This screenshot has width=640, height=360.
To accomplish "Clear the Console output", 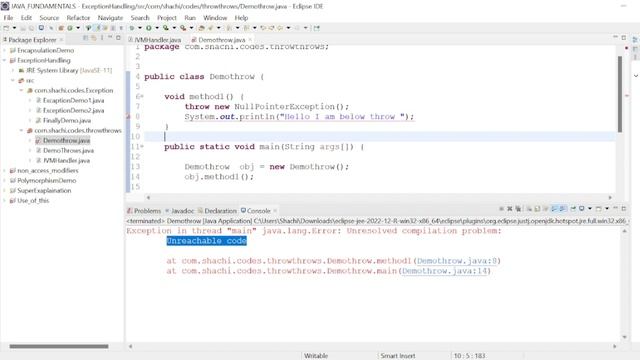I will point(529,209).
